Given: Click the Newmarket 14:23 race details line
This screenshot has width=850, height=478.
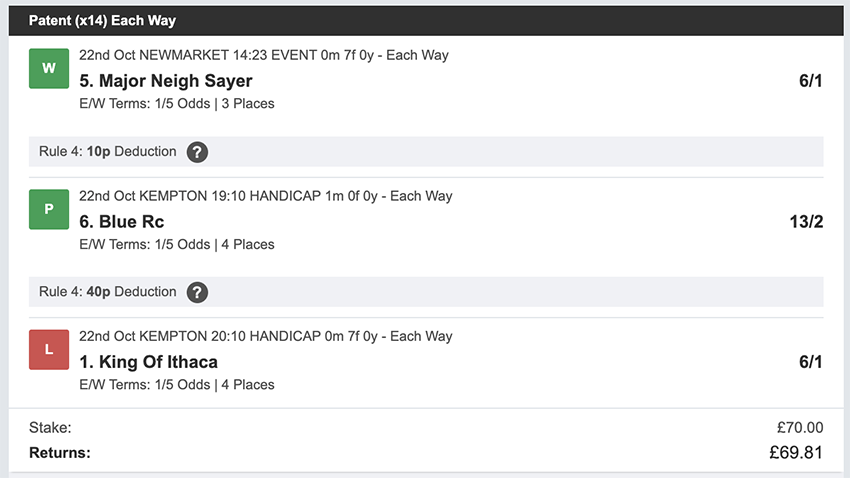Looking at the screenshot, I should coord(264,55).
